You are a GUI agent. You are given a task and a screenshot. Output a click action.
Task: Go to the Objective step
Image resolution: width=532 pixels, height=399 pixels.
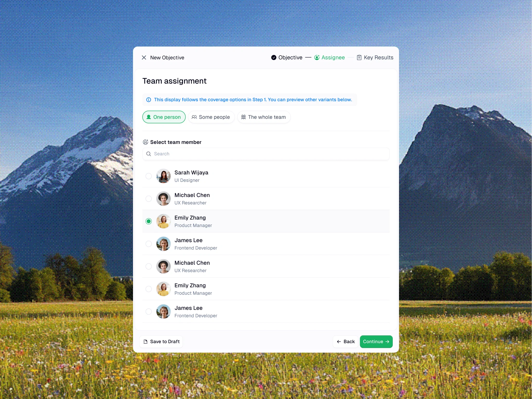287,57
